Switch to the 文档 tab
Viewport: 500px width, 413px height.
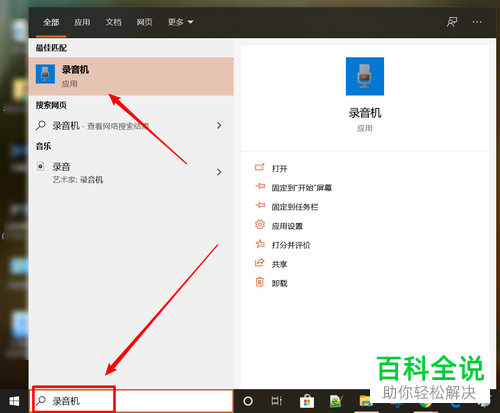click(113, 22)
